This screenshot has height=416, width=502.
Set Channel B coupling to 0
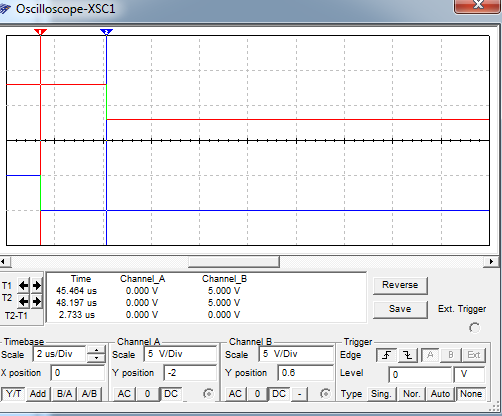click(x=257, y=394)
